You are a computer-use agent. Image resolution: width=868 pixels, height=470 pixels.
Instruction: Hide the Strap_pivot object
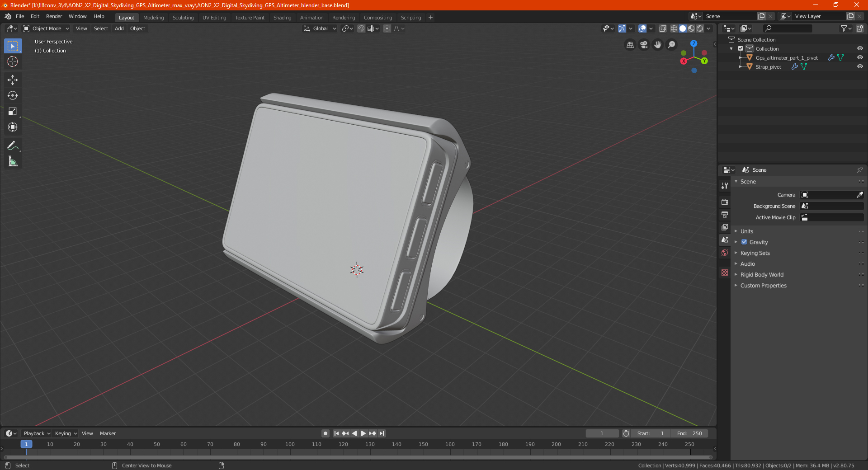click(860, 66)
